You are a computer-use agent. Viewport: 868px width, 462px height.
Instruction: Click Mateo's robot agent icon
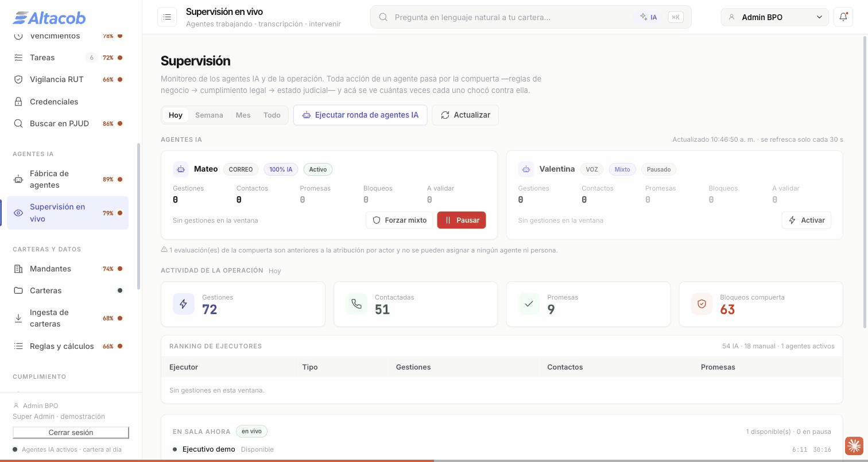pyautogui.click(x=181, y=169)
